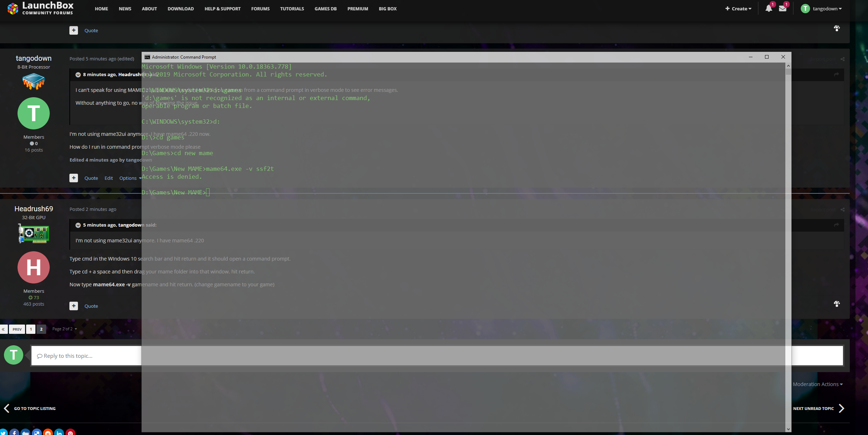This screenshot has height=435, width=868.
Task: Share the topic on Twitter
Action: point(3,433)
